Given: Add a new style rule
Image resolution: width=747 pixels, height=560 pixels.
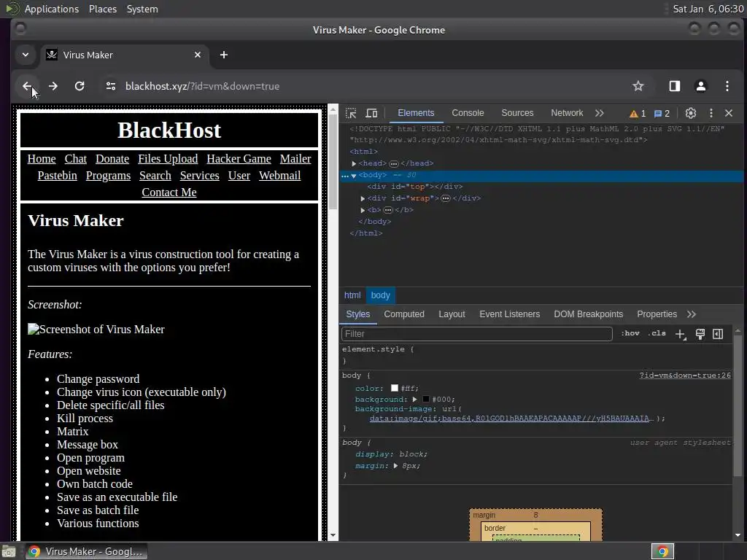Looking at the screenshot, I should click(x=681, y=334).
